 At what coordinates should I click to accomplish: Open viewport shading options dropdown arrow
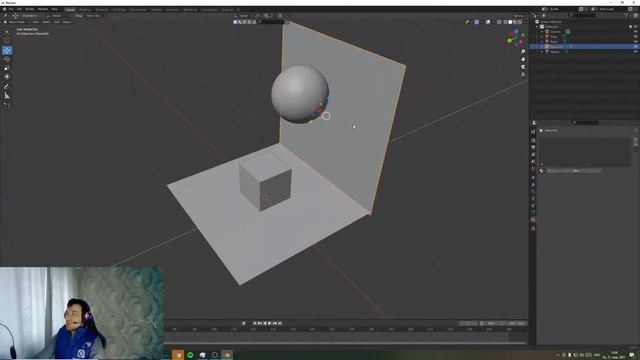[x=524, y=22]
